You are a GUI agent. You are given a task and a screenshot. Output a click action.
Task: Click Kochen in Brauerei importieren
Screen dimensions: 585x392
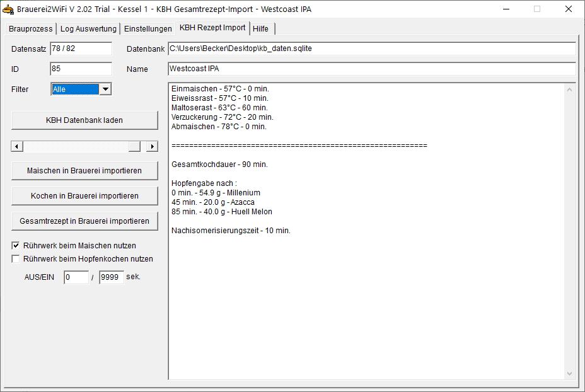tap(84, 196)
